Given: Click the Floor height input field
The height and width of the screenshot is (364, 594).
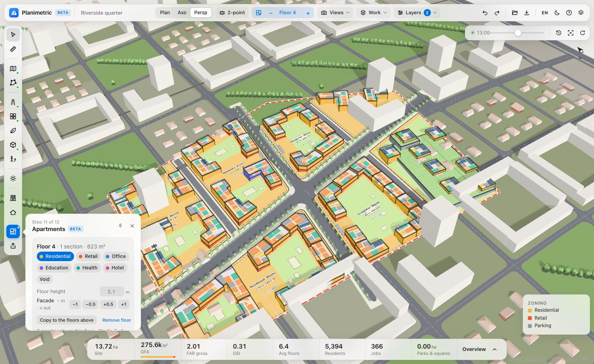Looking at the screenshot, I should pyautogui.click(x=112, y=292).
